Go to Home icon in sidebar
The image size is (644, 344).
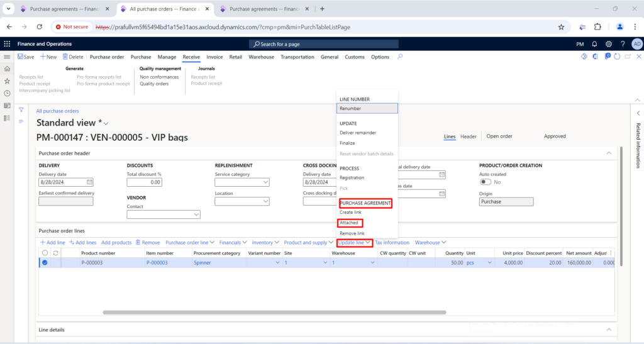coord(7,69)
